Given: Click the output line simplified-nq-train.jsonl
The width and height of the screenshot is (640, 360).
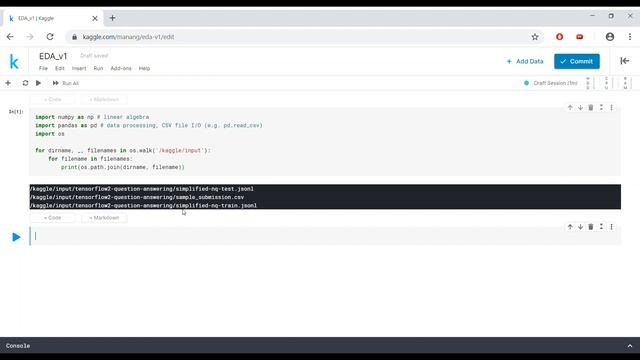Looking at the screenshot, I should (143, 205).
